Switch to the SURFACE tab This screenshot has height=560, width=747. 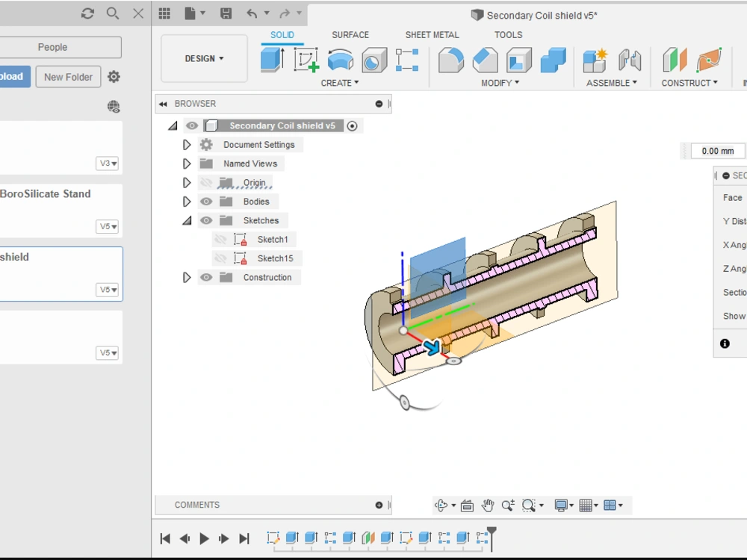pyautogui.click(x=350, y=34)
